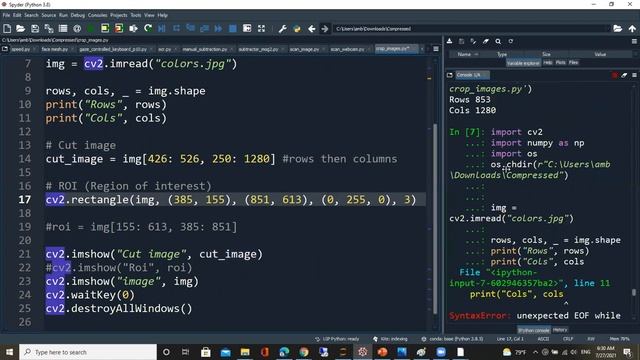Click the symbol finder @ icon
The width and height of the screenshot is (640, 360).
click(x=77, y=29)
